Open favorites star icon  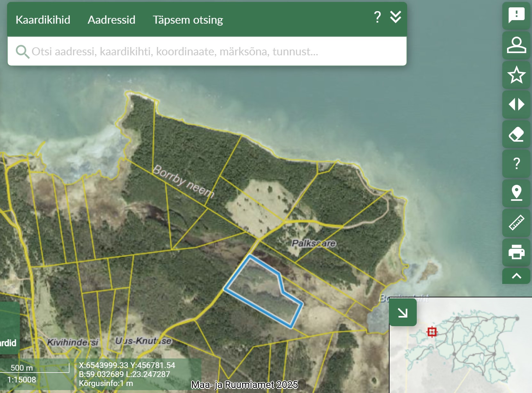click(516, 75)
